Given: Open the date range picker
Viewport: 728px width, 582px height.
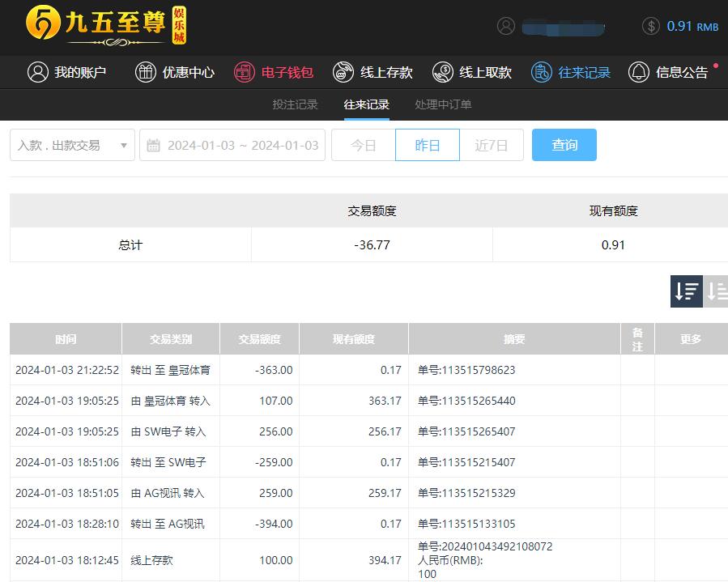Looking at the screenshot, I should (x=232, y=145).
